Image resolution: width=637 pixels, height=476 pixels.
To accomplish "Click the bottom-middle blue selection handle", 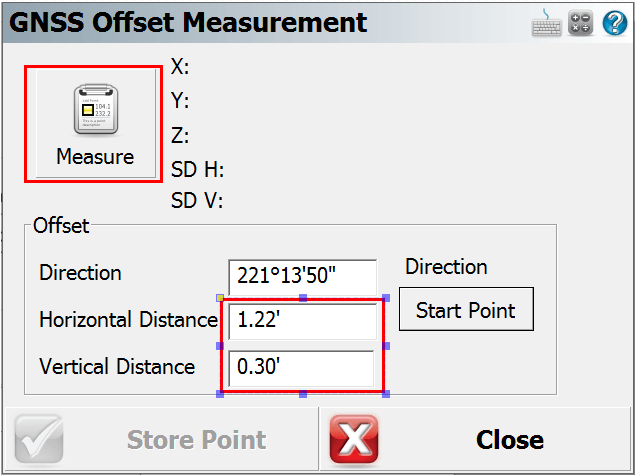I will click(303, 394).
